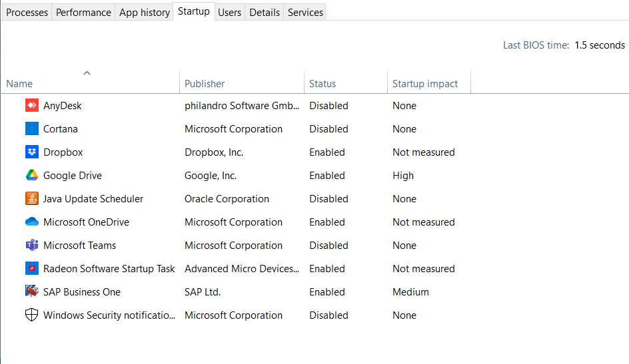Select the Microsoft Teams name
The width and height of the screenshot is (629, 364).
tap(79, 245)
